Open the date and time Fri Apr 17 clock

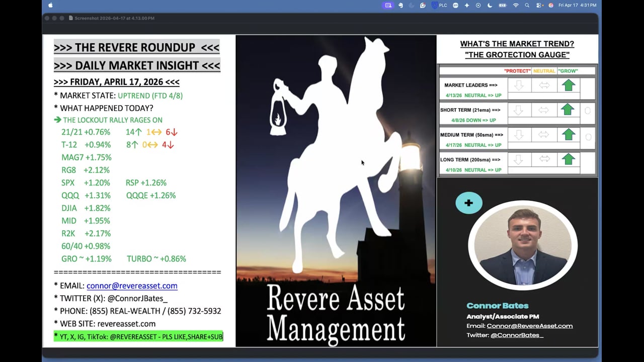577,5
